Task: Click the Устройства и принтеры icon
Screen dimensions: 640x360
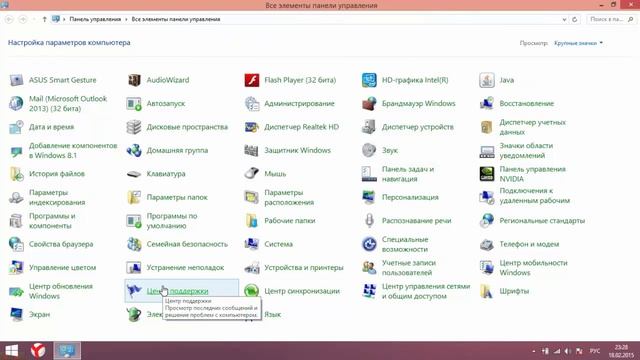Action: 252,268
